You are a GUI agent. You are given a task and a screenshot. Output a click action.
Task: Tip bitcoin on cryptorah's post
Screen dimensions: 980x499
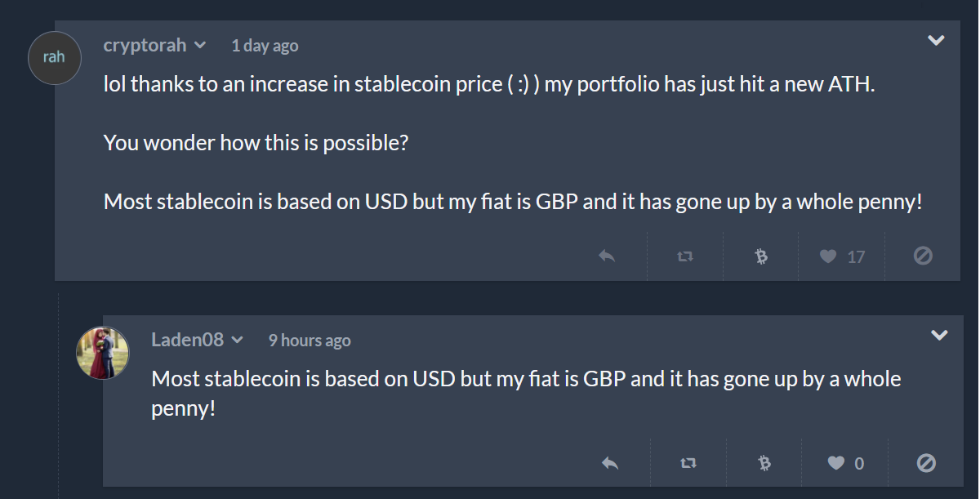point(761,256)
